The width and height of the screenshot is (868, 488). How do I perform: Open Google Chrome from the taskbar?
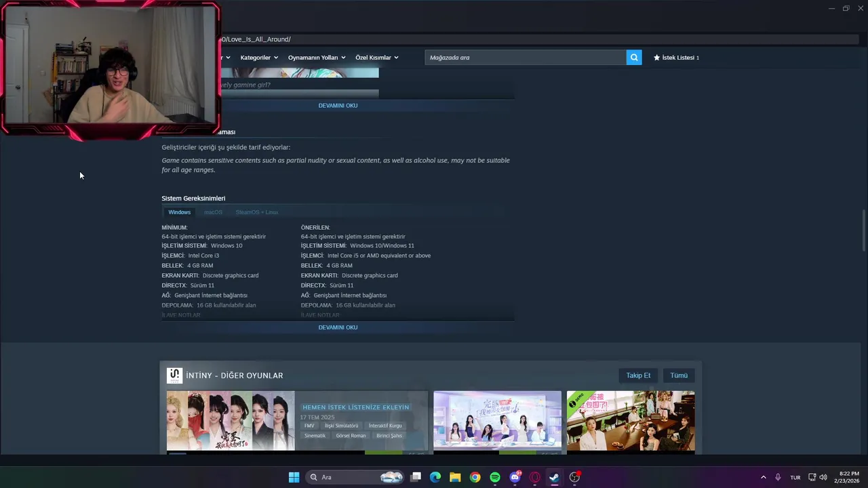(475, 477)
